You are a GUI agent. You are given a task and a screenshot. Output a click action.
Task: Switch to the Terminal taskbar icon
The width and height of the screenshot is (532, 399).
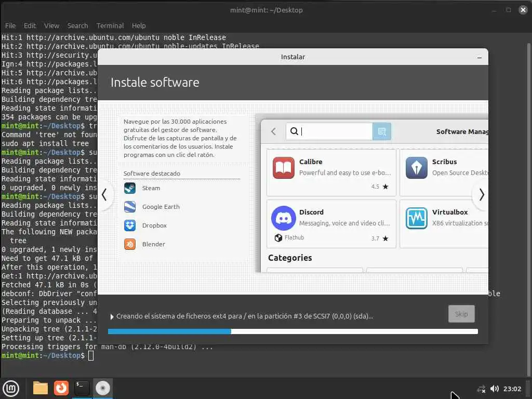tap(82, 388)
